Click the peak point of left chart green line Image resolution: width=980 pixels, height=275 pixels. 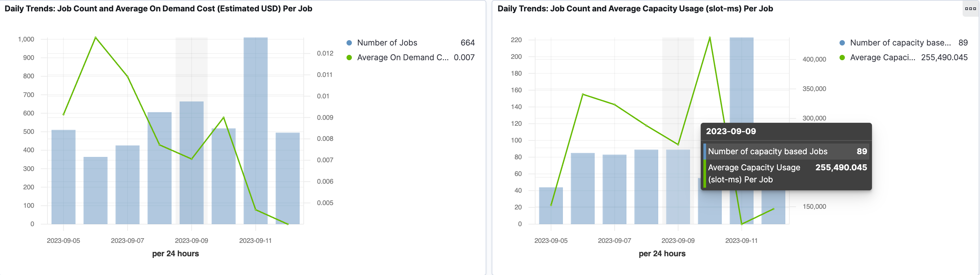[x=95, y=37]
